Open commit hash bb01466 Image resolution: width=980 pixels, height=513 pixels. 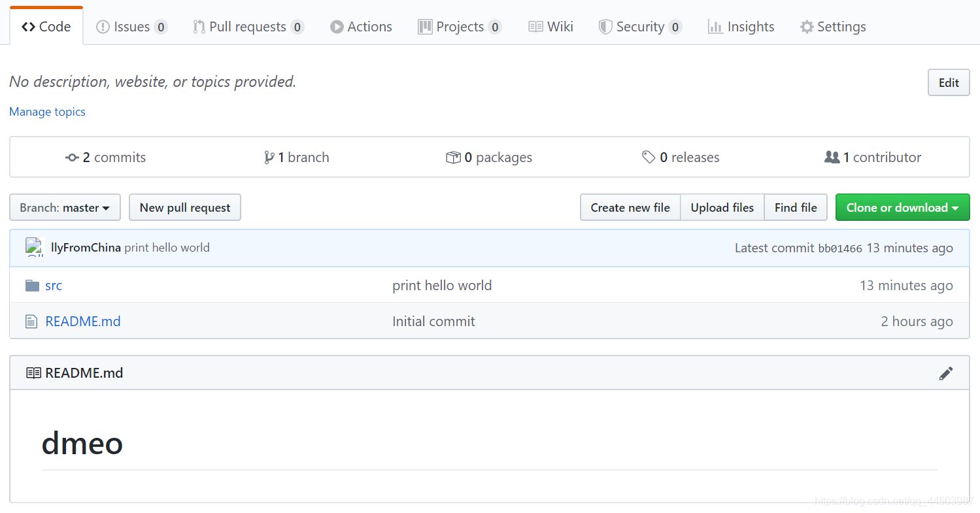(840, 248)
